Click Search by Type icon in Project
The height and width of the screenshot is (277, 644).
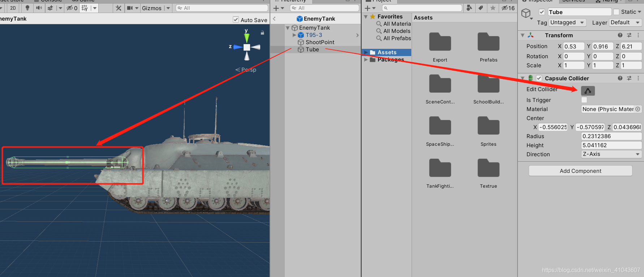(x=469, y=8)
